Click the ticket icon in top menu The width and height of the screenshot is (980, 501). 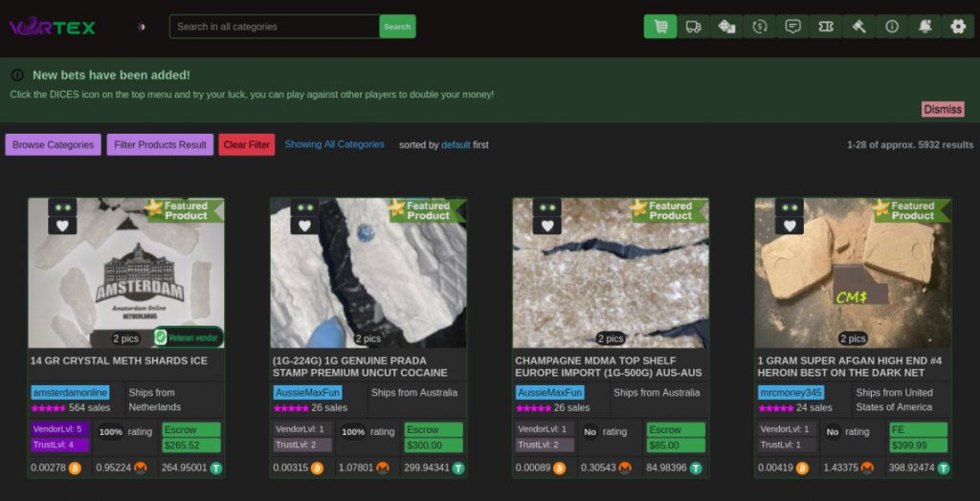tap(826, 27)
